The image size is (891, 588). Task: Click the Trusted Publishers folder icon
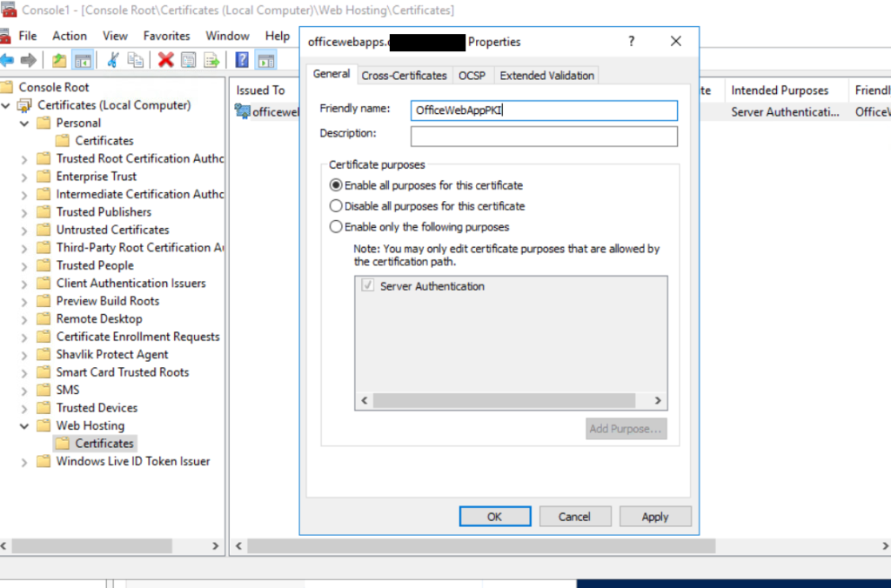[x=44, y=212]
